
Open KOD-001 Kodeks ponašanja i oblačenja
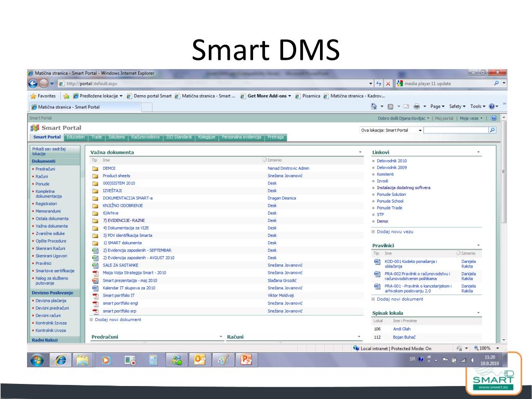[x=410, y=264]
